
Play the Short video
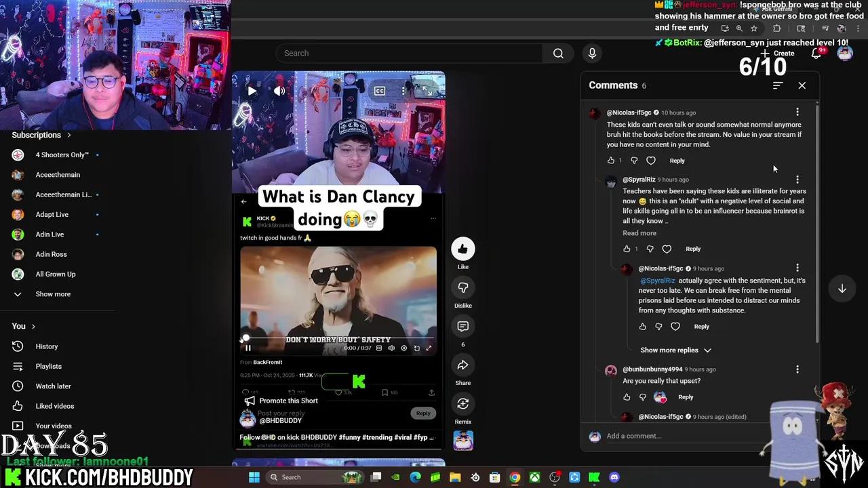click(x=252, y=91)
